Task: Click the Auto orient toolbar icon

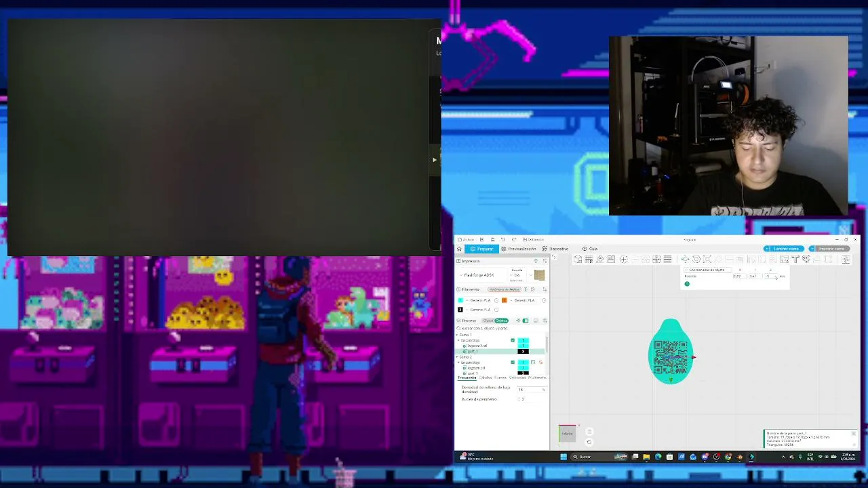Action: (600, 259)
